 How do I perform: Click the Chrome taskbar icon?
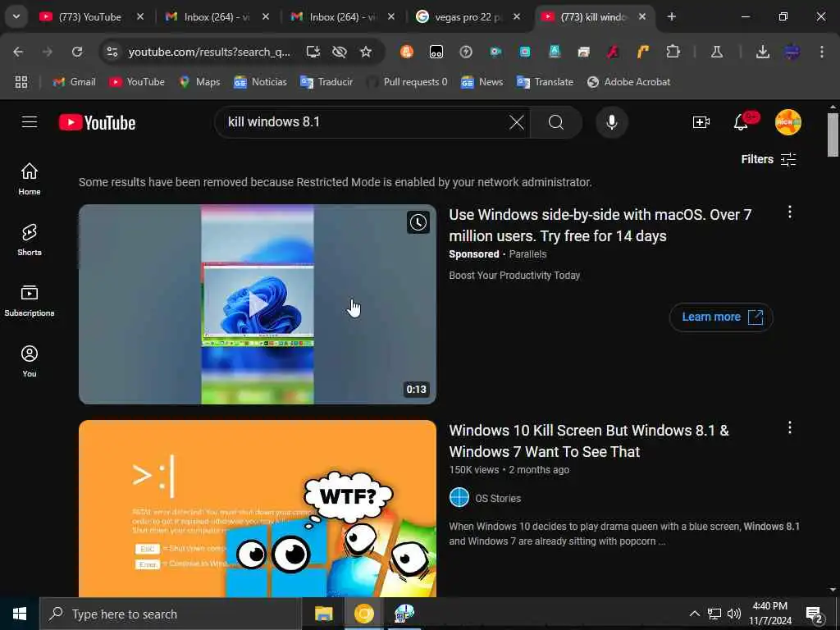coord(363,614)
